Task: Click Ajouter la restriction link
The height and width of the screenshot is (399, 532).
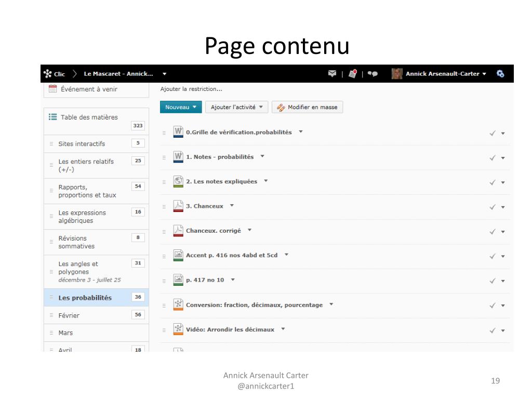Action: click(x=191, y=89)
